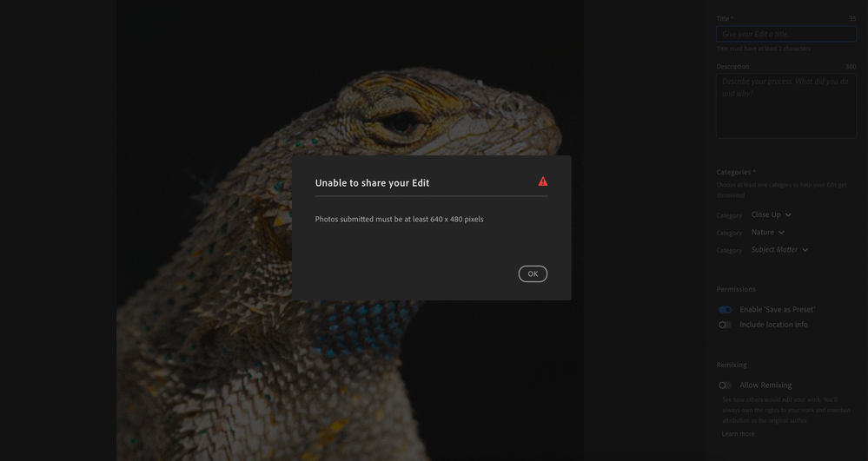Toggle the Allow Remixing switch
868x461 pixels.
(x=725, y=385)
